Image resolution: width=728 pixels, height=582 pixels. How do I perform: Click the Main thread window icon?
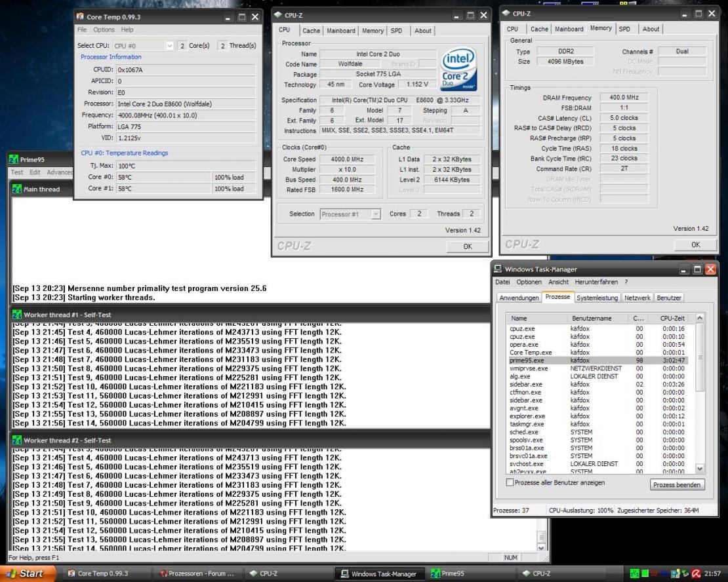click(x=16, y=189)
